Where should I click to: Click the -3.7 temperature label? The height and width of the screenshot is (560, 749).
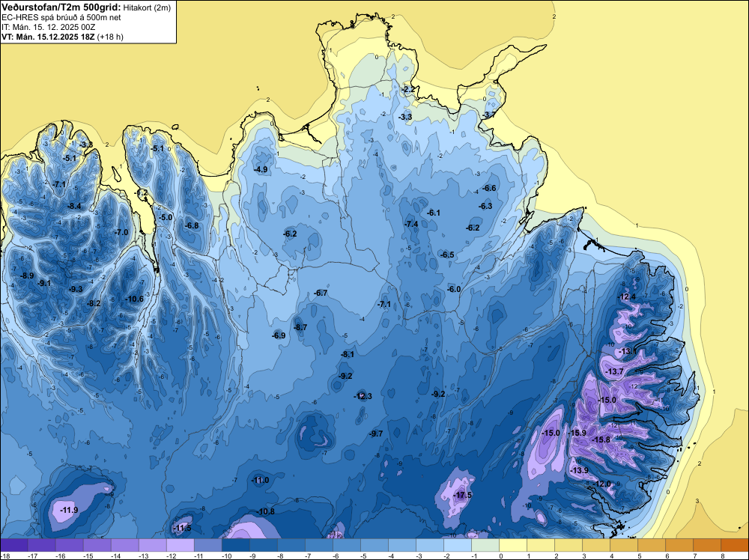488,115
